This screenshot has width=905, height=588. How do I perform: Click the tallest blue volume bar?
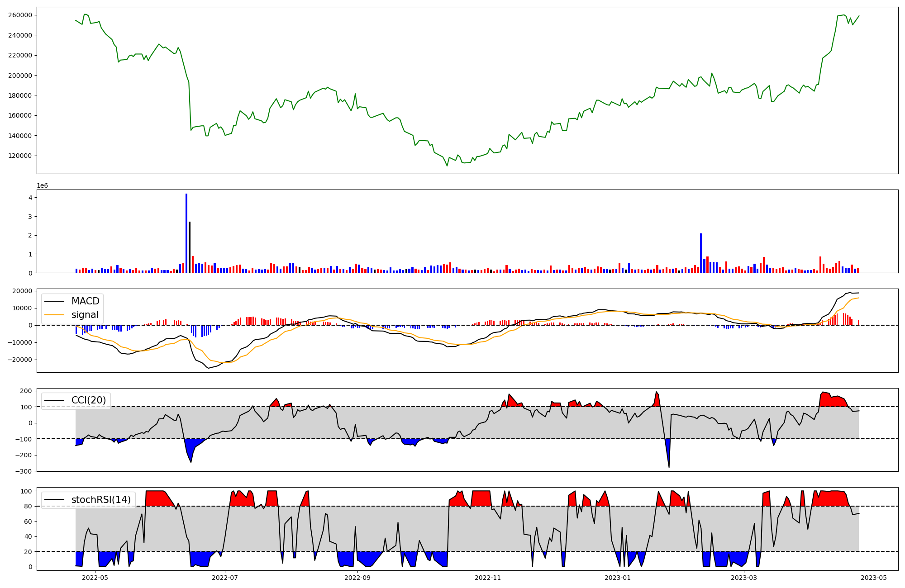coord(186,233)
